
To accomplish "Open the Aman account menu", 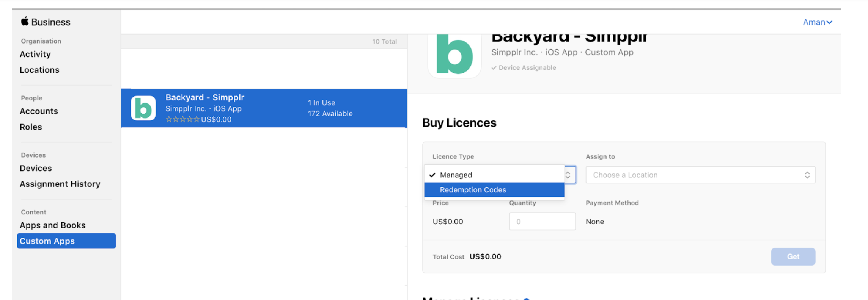I will coord(818,22).
